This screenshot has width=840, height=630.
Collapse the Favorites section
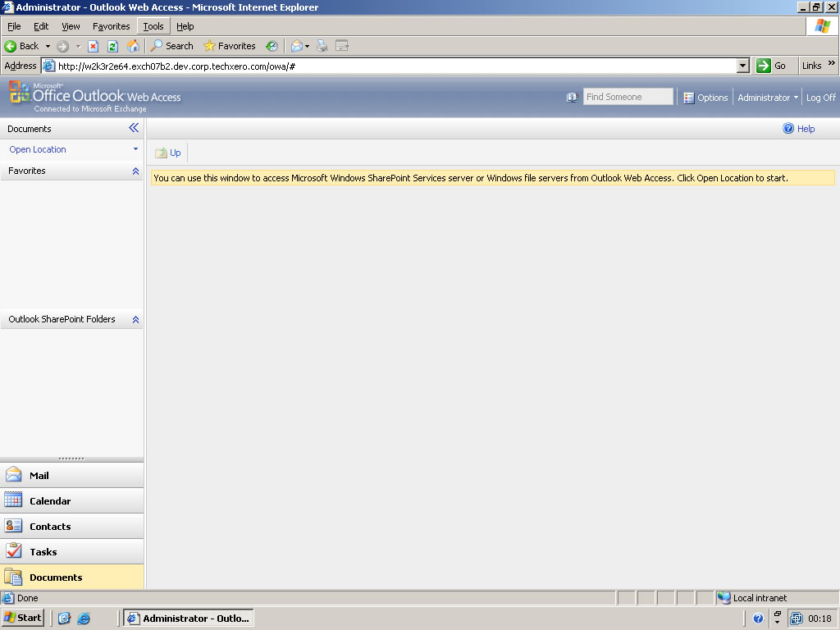(x=135, y=171)
